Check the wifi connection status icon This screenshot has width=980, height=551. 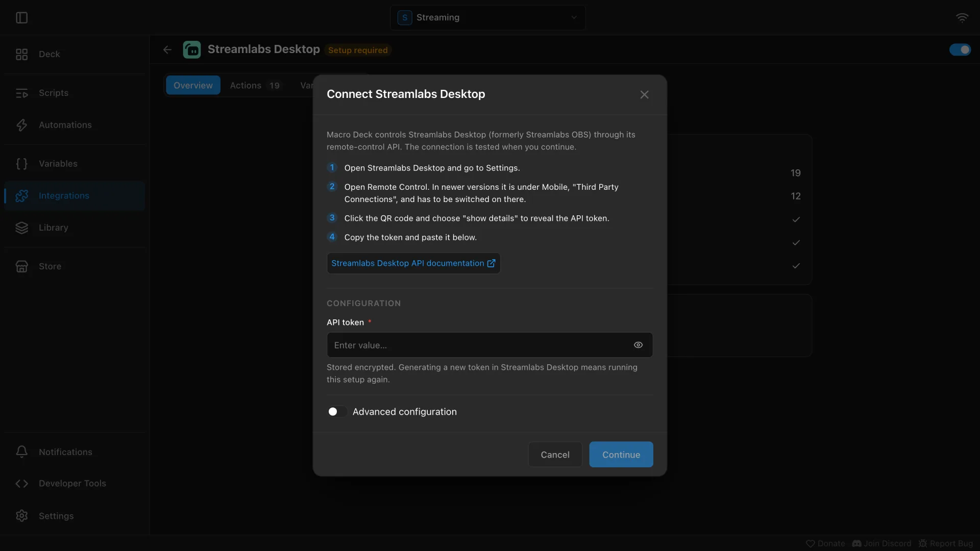coord(962,18)
